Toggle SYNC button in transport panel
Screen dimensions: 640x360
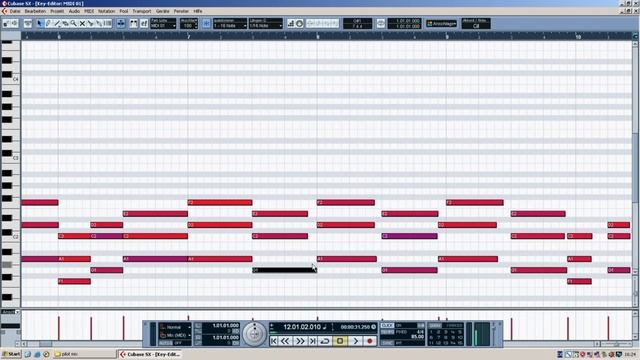point(387,343)
